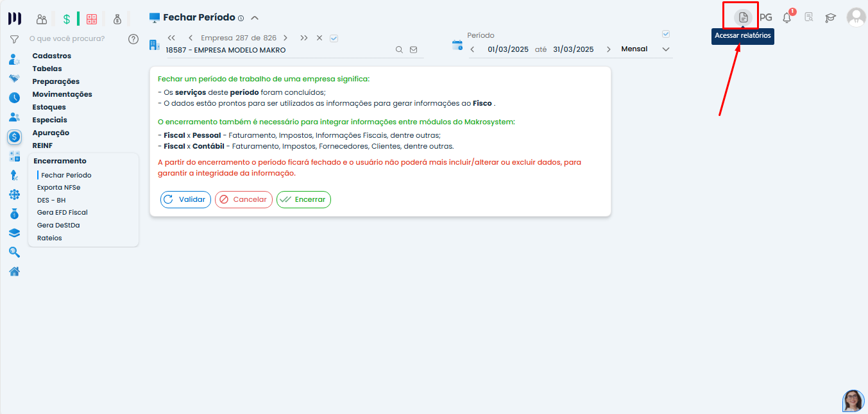This screenshot has width=868, height=414.
Task: Select DES - BH menu item
Action: (x=51, y=200)
